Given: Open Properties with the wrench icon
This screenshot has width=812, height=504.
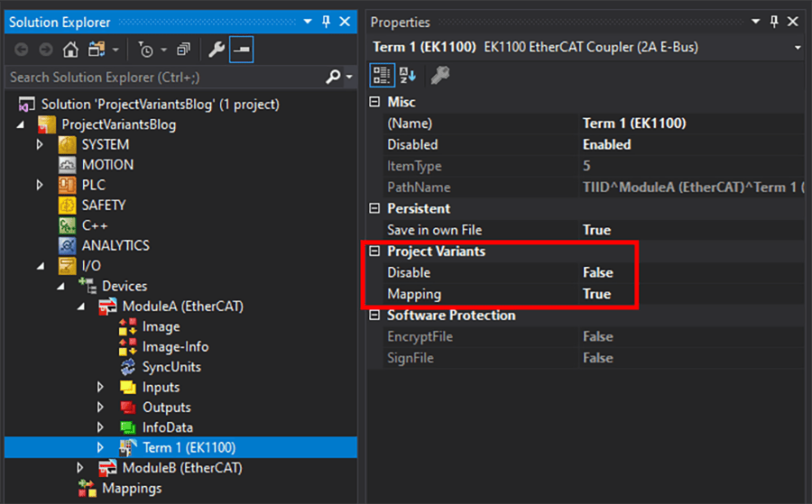Looking at the screenshot, I should pyautogui.click(x=216, y=50).
